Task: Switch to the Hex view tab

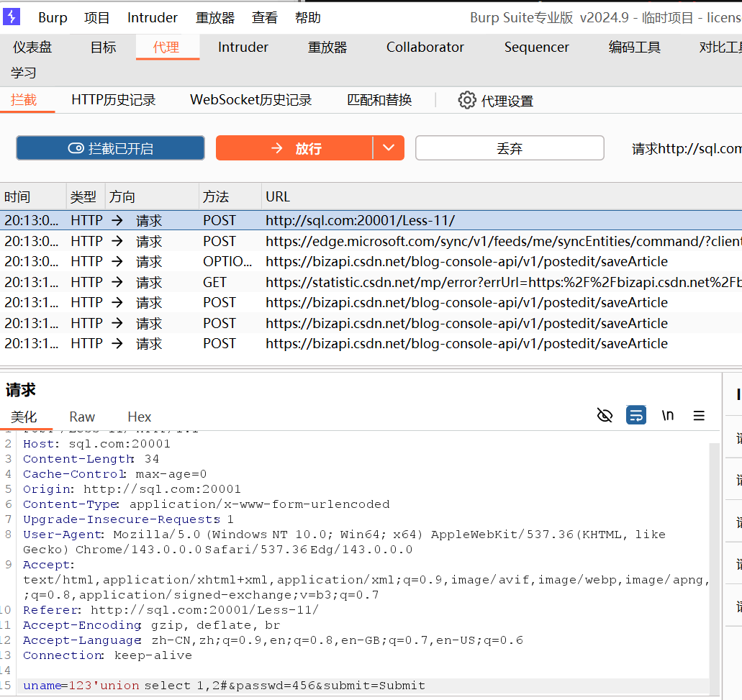Action: (140, 417)
